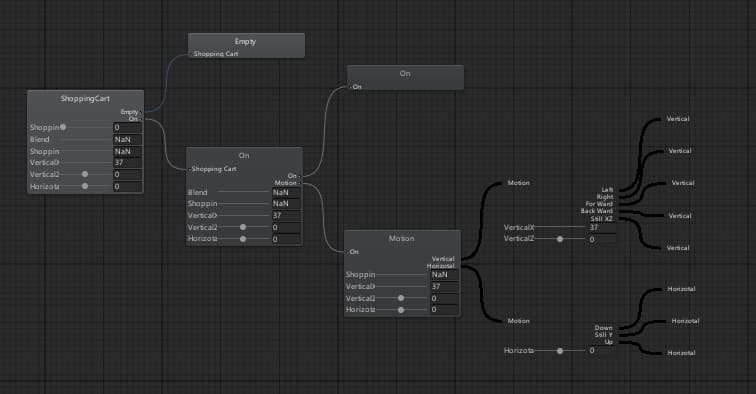Adjust the VerticalZ slider in the Motion node
Screen dimensions: 756x394
[401, 298]
